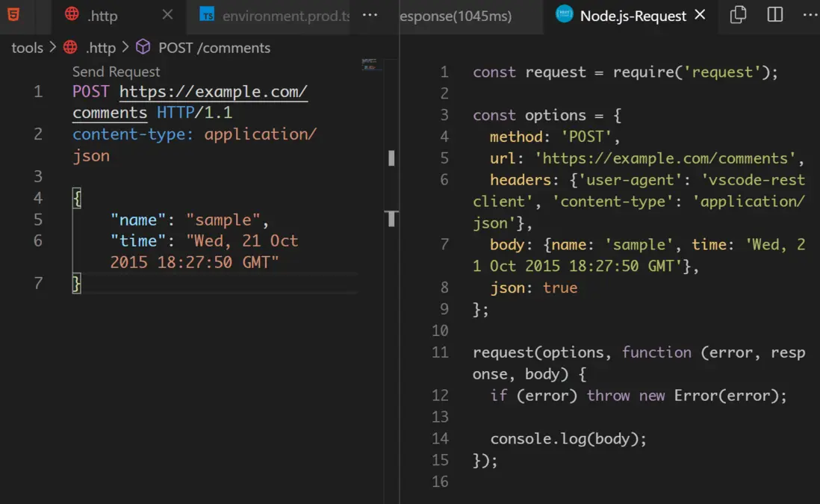This screenshot has width=820, height=504.
Task: Select the Node.js-Request tab
Action: click(633, 16)
